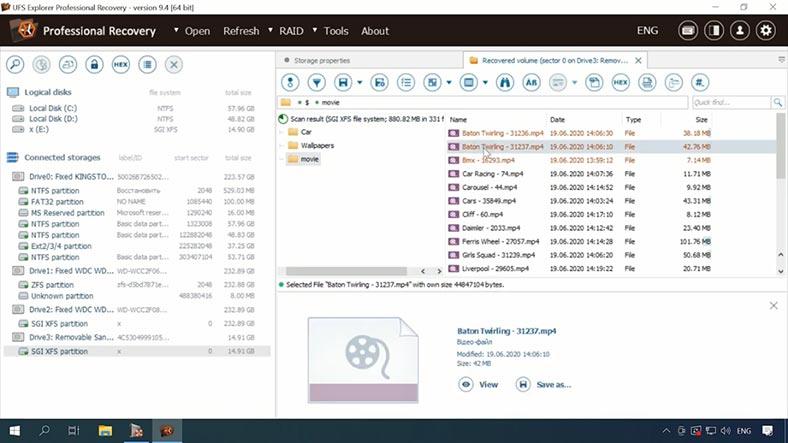Select file Liverpool - 29605.mp4
Screen dimensions: 788x443
pos(580,269)
